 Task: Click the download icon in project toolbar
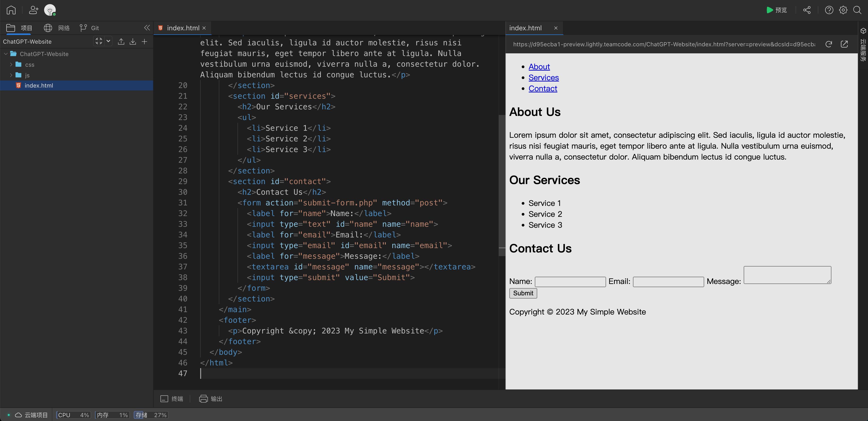(133, 41)
